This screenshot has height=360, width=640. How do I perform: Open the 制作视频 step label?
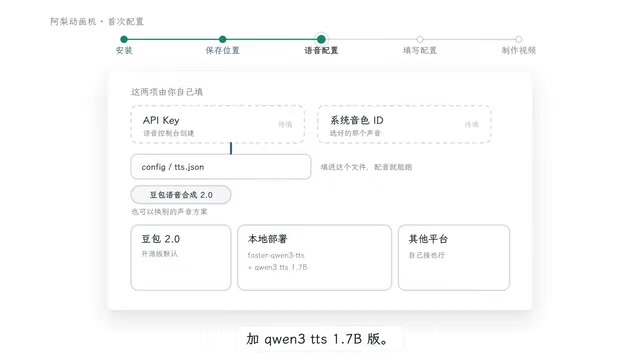(518, 51)
